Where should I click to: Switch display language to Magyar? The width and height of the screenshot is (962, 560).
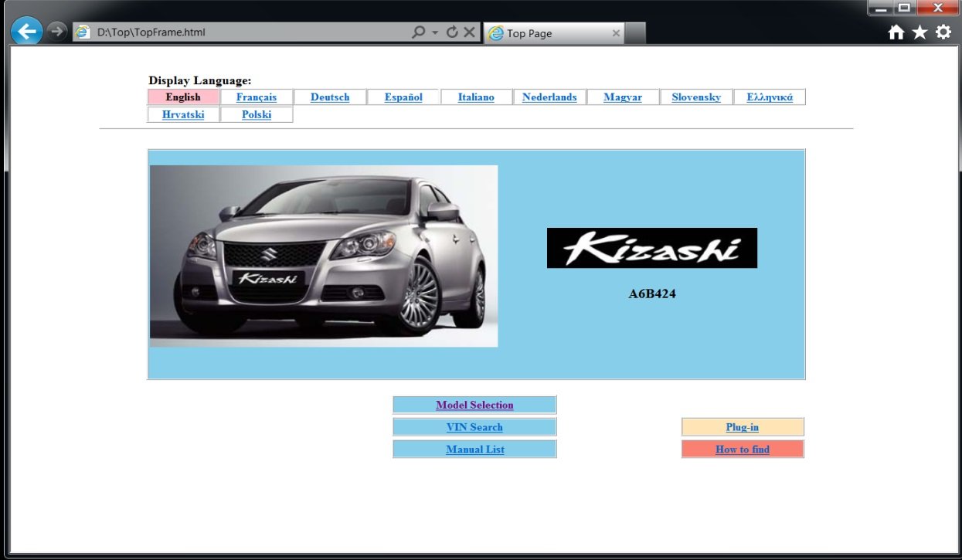623,97
